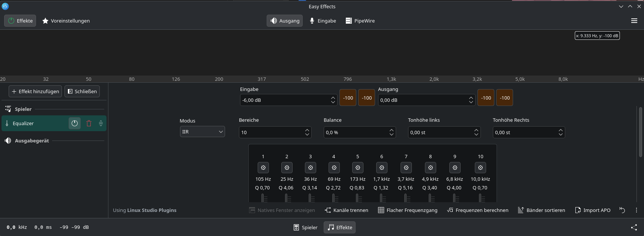Reset equalizer settings with undo arrow icon
The image size is (644, 236).
click(622, 210)
